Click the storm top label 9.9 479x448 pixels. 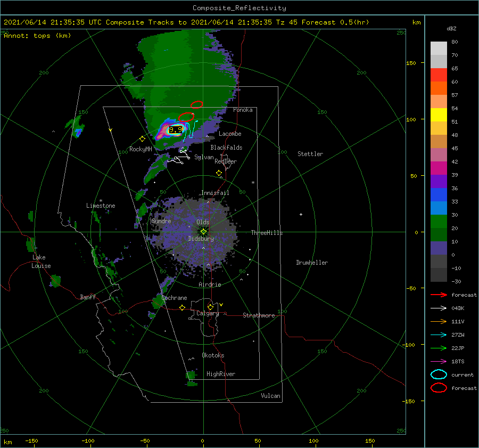point(176,129)
